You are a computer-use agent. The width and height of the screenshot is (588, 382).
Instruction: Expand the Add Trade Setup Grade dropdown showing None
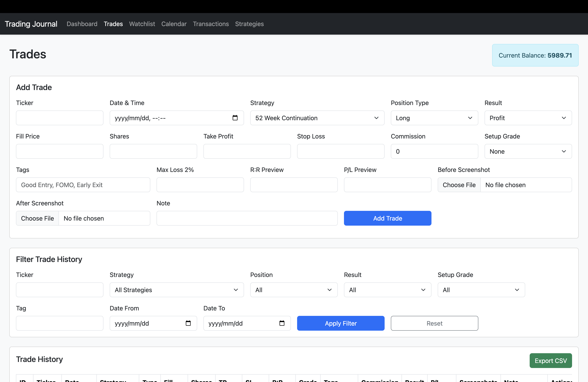[x=528, y=151]
